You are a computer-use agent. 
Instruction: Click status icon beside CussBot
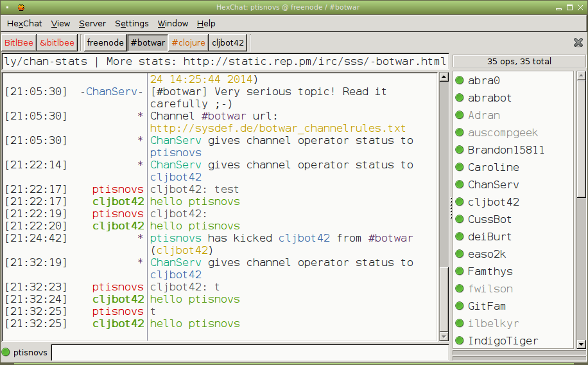point(460,219)
